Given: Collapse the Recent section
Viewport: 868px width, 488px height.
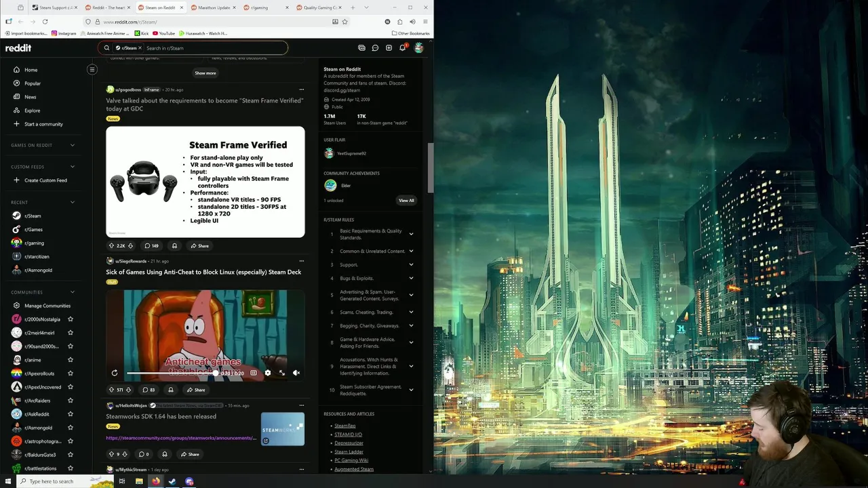Looking at the screenshot, I should (73, 202).
